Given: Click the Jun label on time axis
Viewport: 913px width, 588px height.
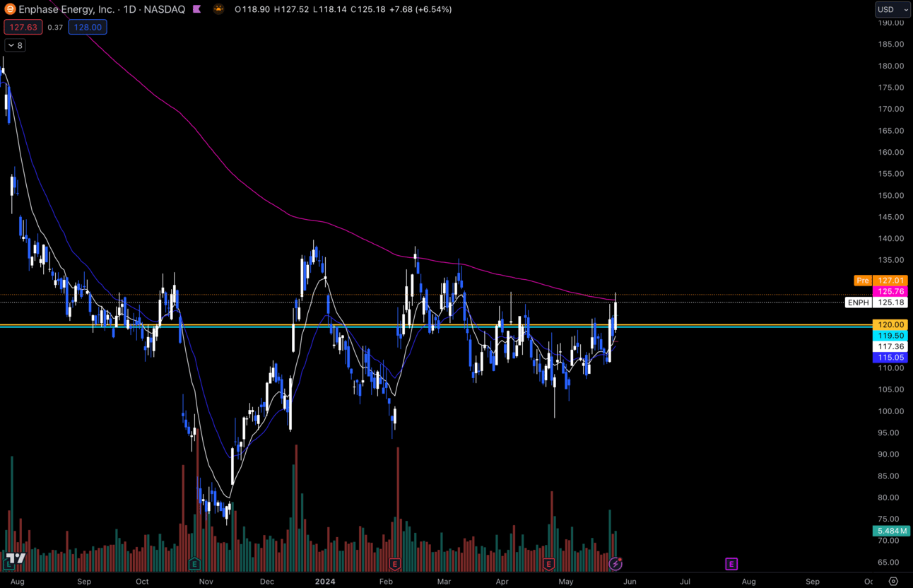Looking at the screenshot, I should 630,582.
